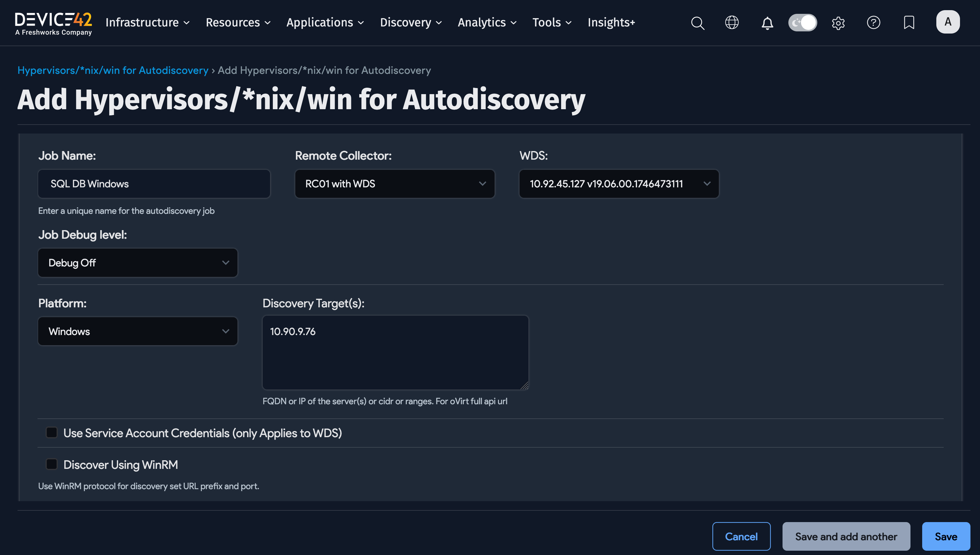Screen dimensions: 980x555
Task: Open the help menu
Action: click(x=874, y=23)
